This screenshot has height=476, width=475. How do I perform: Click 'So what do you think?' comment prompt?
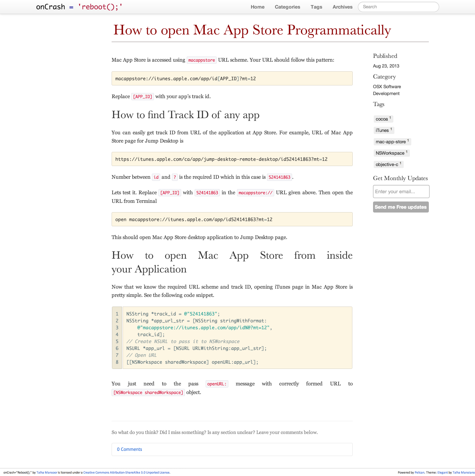[x=215, y=432]
